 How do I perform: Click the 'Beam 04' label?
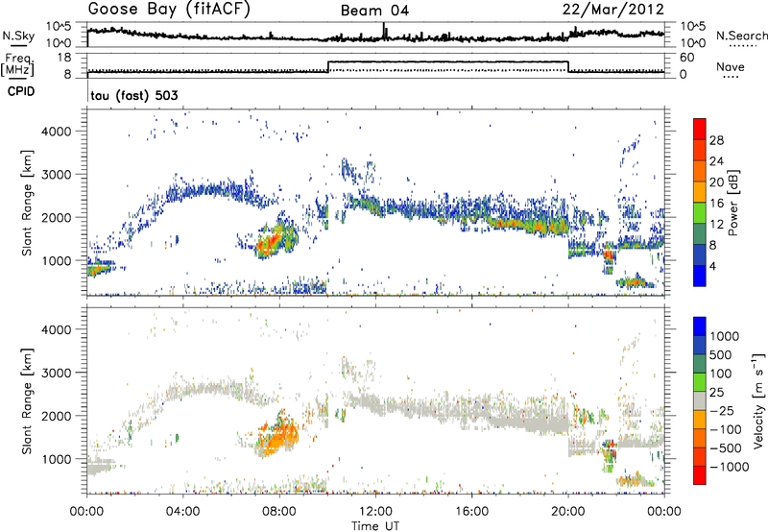point(374,11)
